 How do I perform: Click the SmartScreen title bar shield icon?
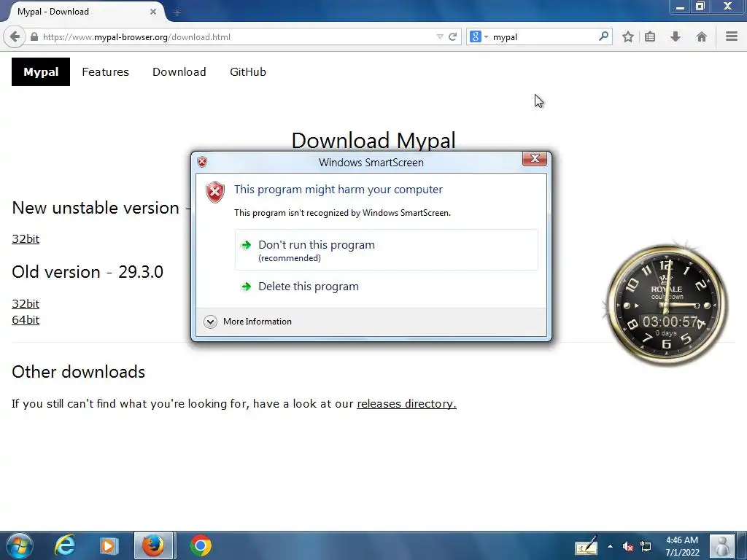[202, 162]
